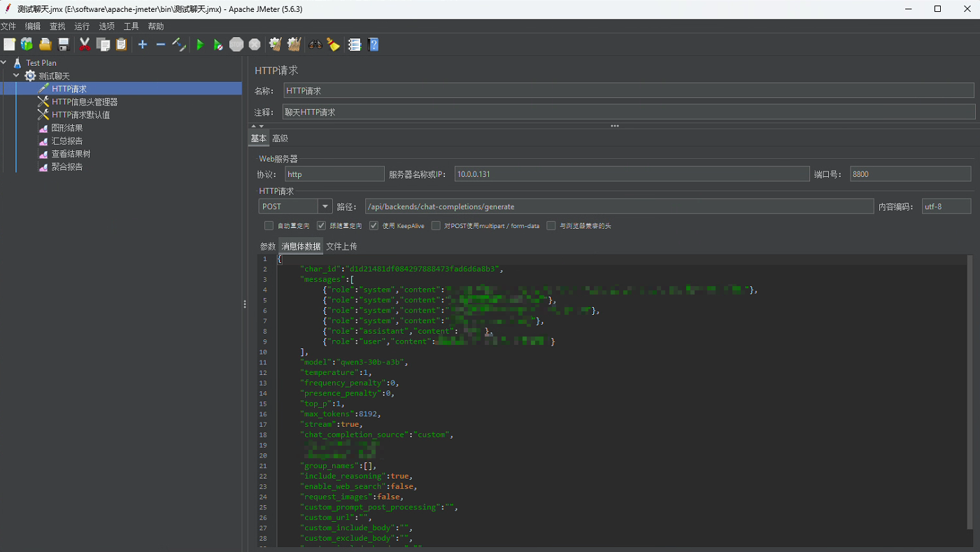Tick the multipart / form-data checkbox
Screen dimensions: 980x552
436,226
